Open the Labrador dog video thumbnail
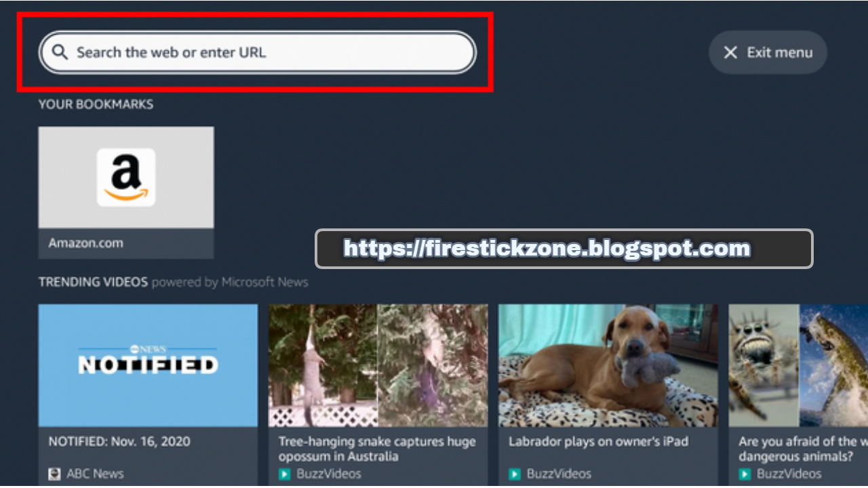The image size is (868, 488). click(608, 365)
